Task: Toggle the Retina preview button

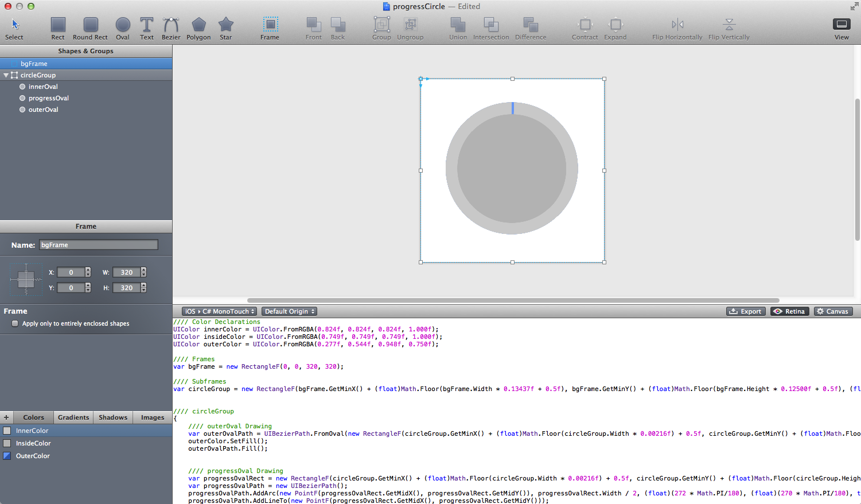Action: (x=790, y=311)
